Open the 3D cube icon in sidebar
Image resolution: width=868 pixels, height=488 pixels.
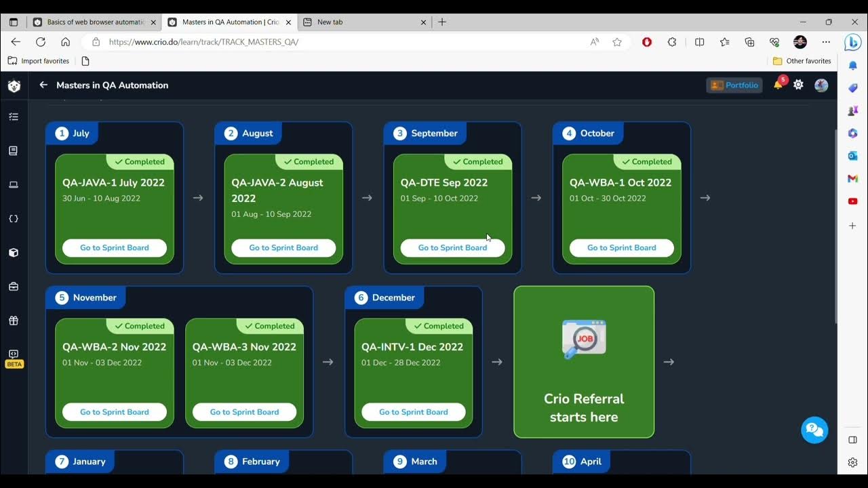[x=14, y=252]
